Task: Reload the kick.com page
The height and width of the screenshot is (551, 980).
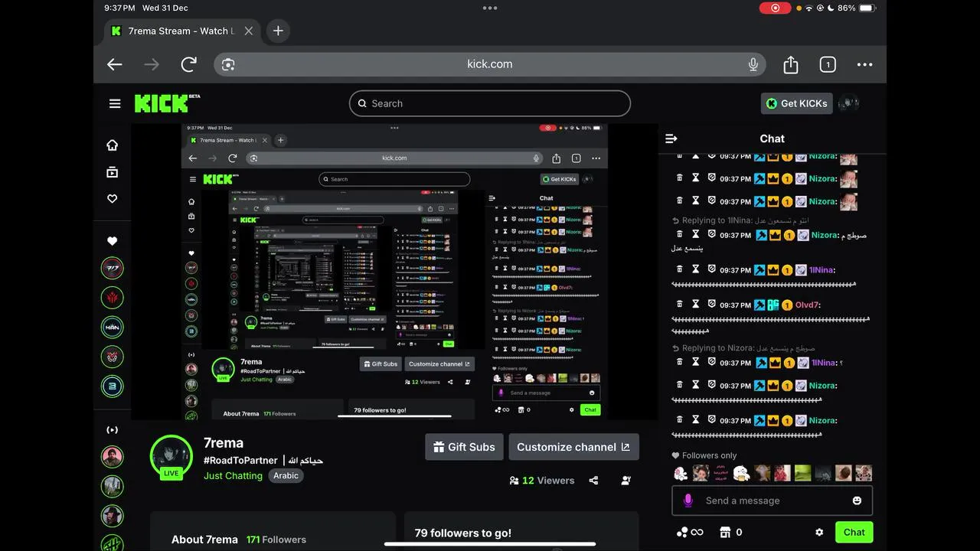Action: [188, 64]
